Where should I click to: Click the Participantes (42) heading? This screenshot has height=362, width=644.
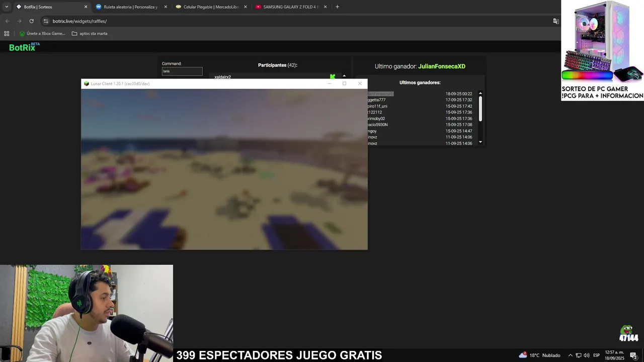coord(278,65)
